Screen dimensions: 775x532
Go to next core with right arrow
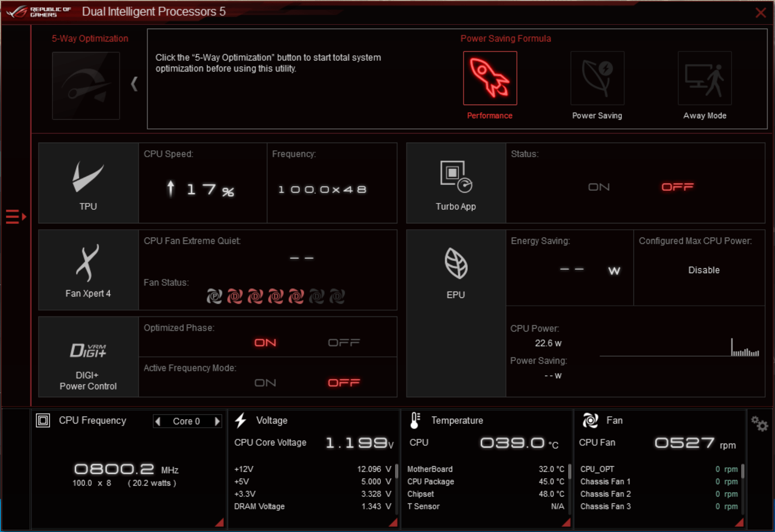pos(217,421)
